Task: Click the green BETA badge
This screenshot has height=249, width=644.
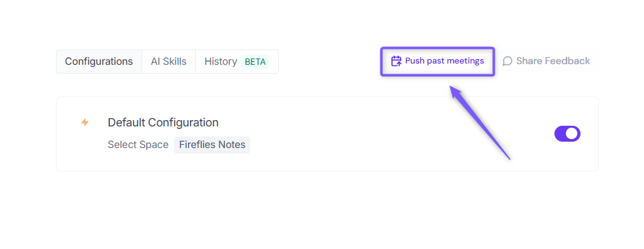Action: click(255, 62)
